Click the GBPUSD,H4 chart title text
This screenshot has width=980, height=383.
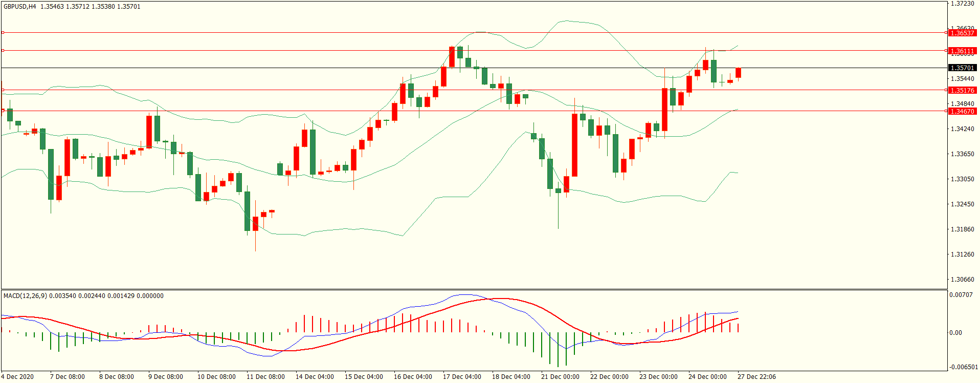[20, 7]
